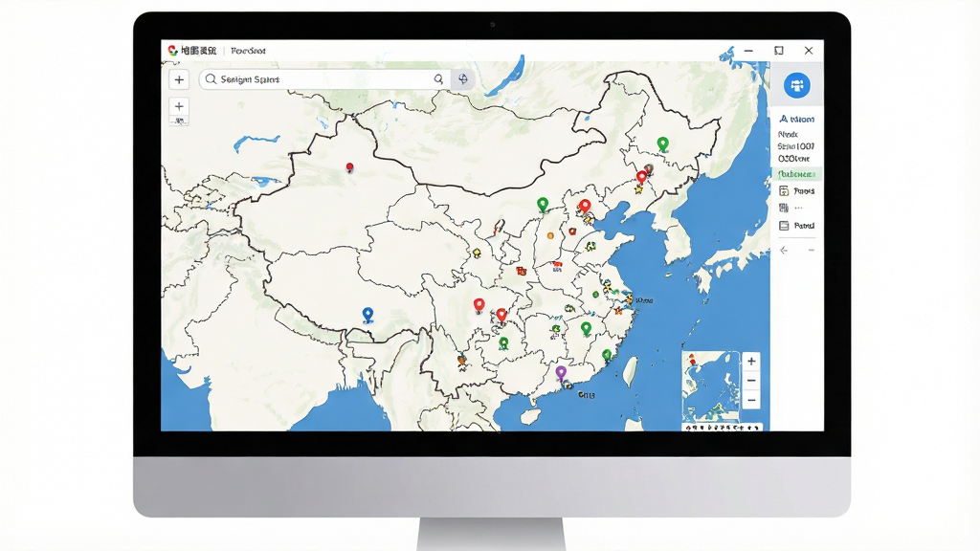Viewport: 980px width, 551px height.
Task: Click the gray globe button ending the search bar
Action: point(463,78)
